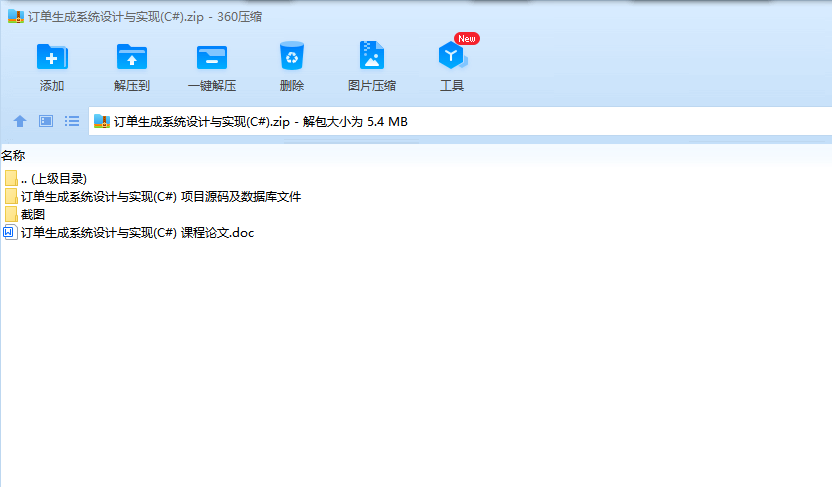
Task: Click the 图片压缩 label text
Action: [x=371, y=85]
